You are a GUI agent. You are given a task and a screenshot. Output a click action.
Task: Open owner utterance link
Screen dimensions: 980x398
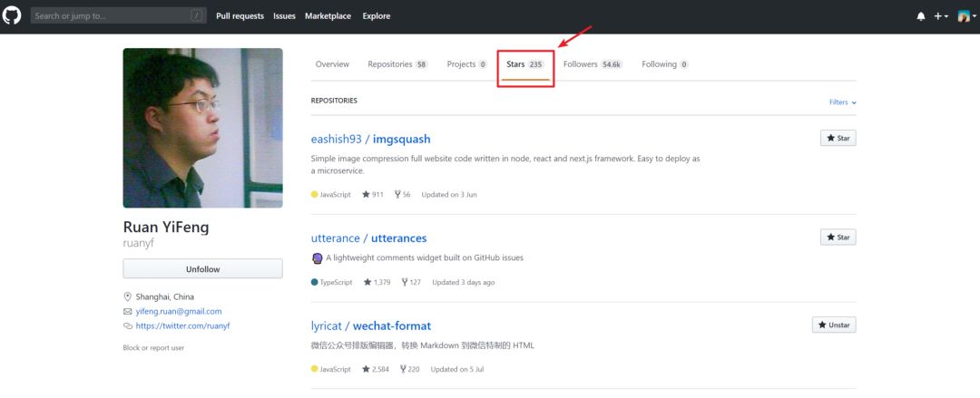[336, 238]
